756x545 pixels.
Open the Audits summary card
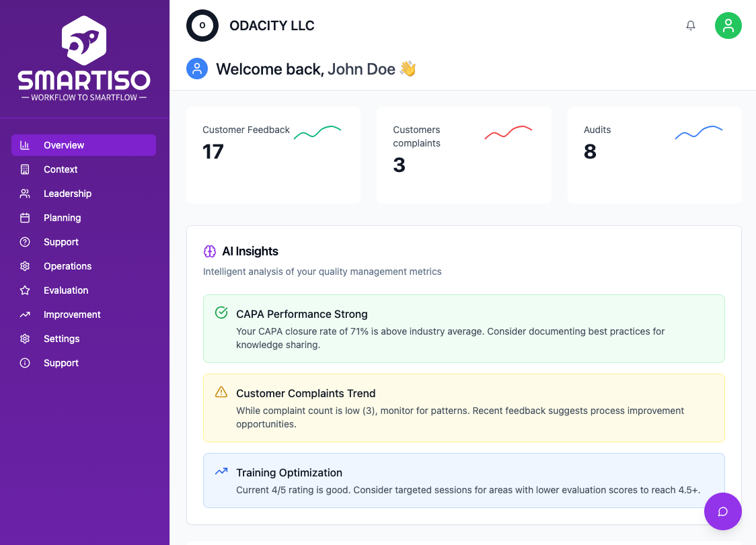point(654,155)
